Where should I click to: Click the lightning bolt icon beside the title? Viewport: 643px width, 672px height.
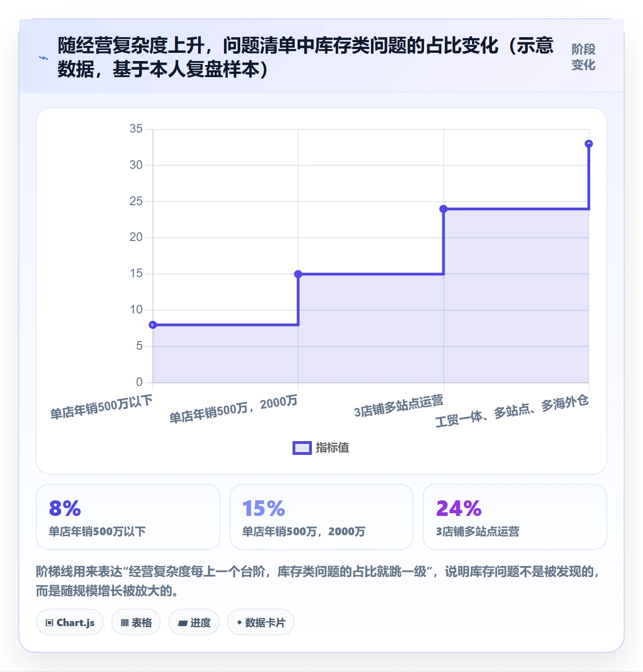pyautogui.click(x=44, y=58)
